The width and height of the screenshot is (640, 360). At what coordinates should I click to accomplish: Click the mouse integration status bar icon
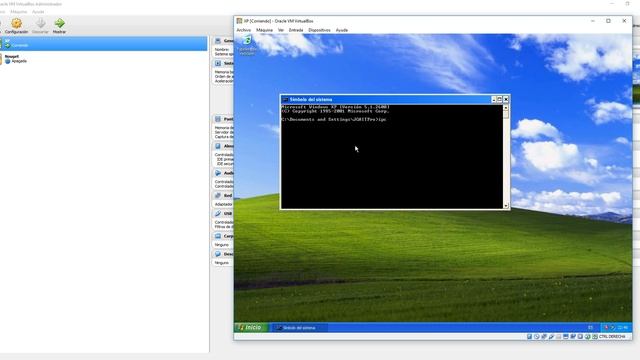click(x=587, y=337)
